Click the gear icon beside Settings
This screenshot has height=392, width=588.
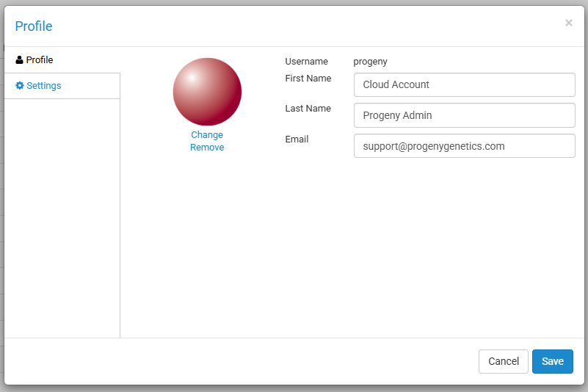click(x=20, y=86)
